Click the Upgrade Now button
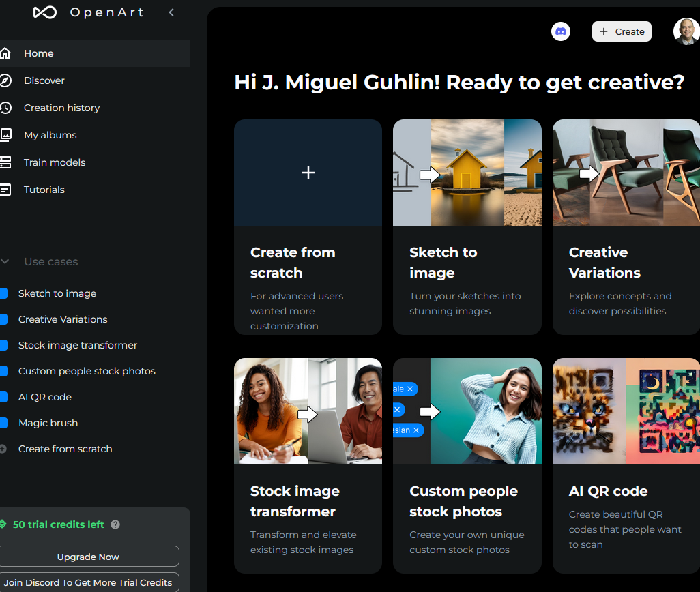 (88, 557)
